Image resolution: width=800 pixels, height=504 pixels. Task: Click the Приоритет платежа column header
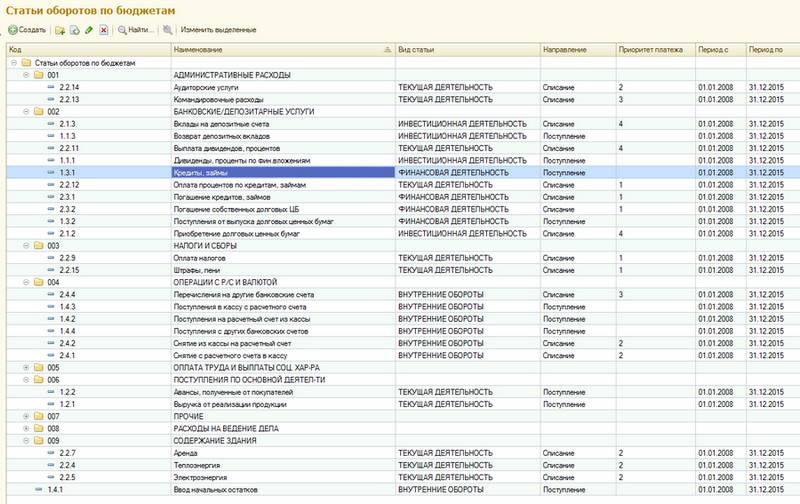point(653,49)
